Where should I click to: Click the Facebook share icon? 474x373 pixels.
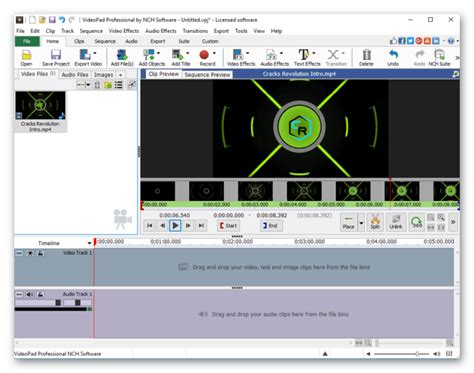[x=402, y=41]
